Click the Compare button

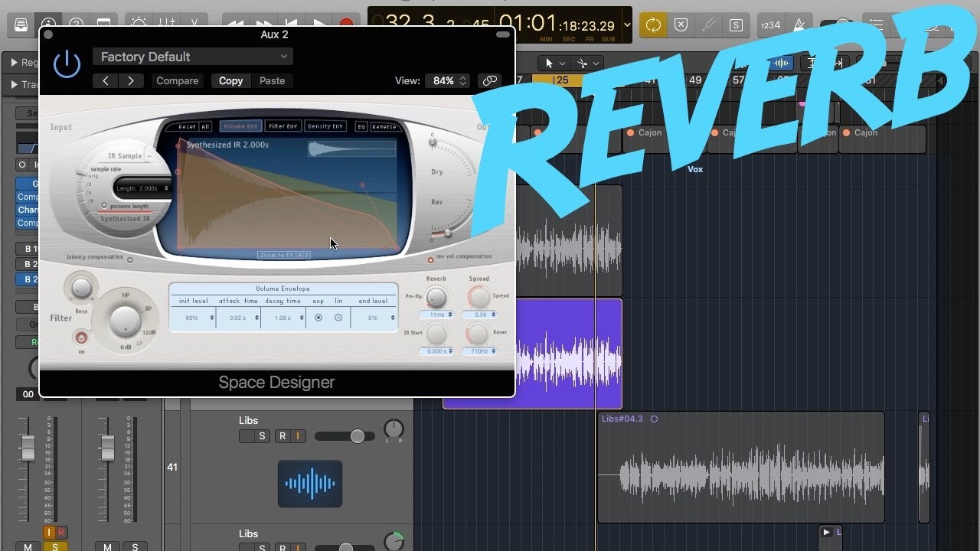click(x=177, y=80)
